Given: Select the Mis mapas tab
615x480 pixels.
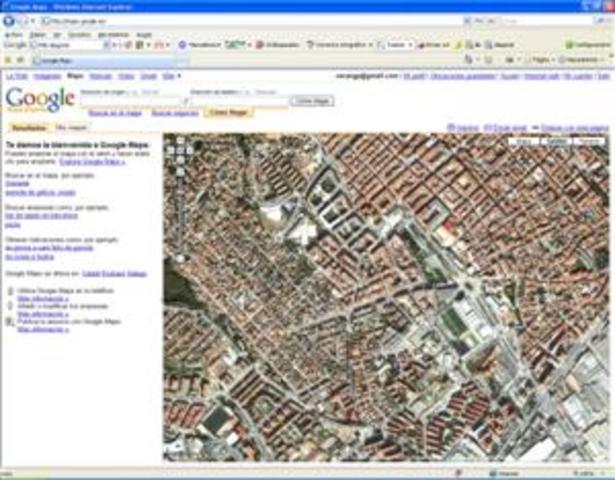Looking at the screenshot, I should (71, 128).
